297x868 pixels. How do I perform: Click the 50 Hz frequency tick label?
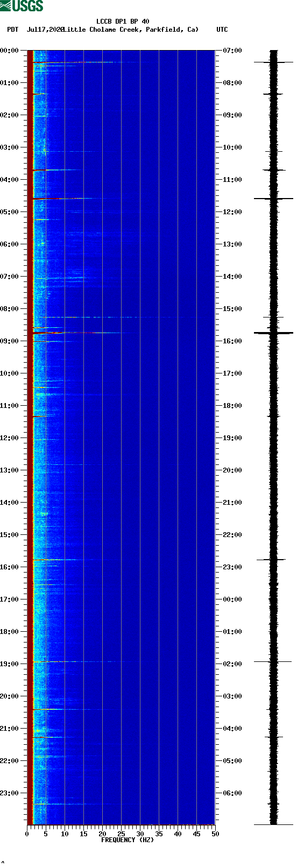pos(215,834)
